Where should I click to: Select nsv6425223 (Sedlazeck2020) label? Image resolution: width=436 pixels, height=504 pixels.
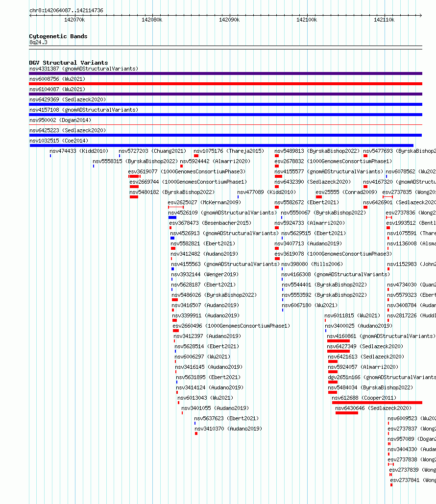point(68,130)
